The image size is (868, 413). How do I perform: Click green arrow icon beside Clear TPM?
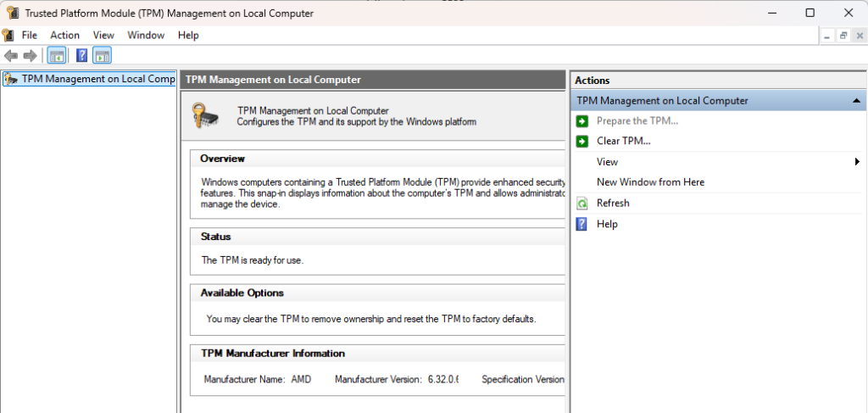tap(581, 141)
